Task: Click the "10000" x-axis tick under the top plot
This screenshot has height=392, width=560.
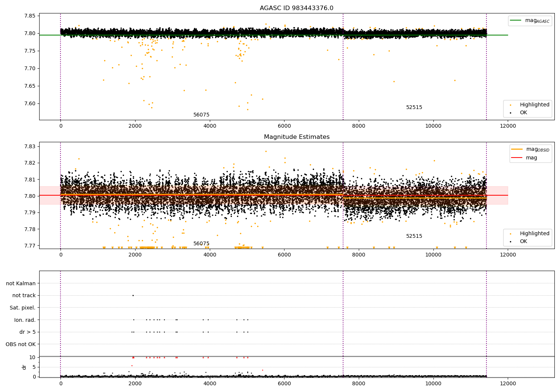Action: [x=433, y=126]
